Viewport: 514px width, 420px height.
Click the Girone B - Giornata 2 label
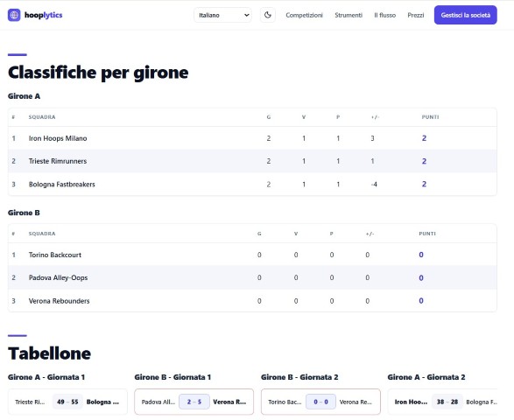(x=299, y=377)
